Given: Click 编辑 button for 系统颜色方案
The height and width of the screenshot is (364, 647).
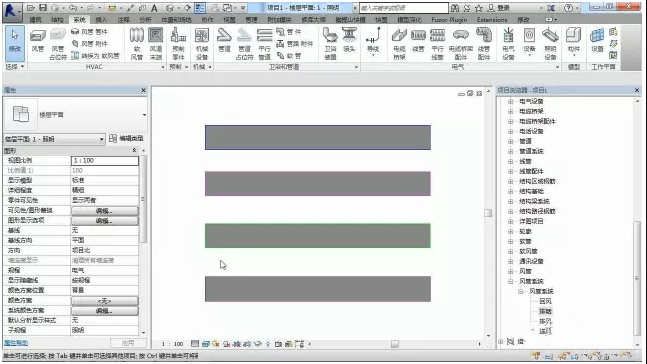Looking at the screenshot, I should coord(104,310).
